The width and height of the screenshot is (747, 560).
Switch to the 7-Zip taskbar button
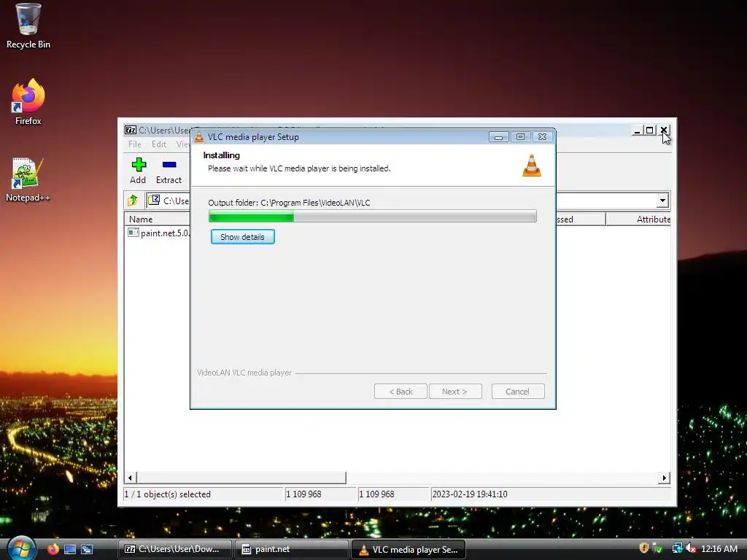(x=174, y=549)
